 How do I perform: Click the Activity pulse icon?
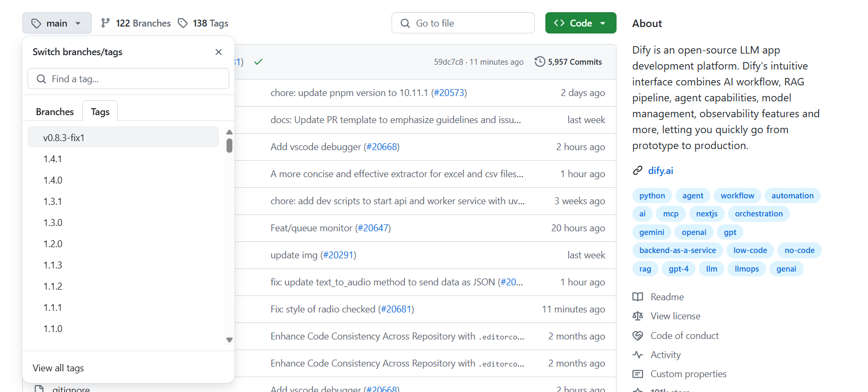tap(638, 355)
